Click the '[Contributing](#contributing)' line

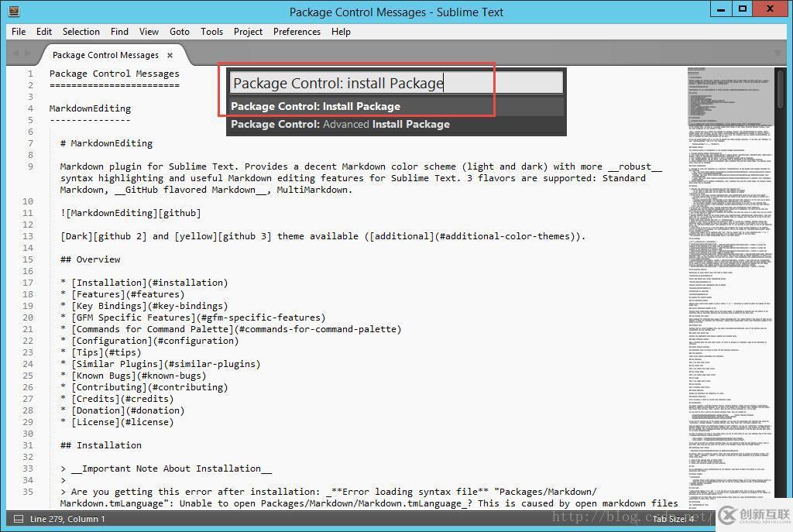click(144, 387)
